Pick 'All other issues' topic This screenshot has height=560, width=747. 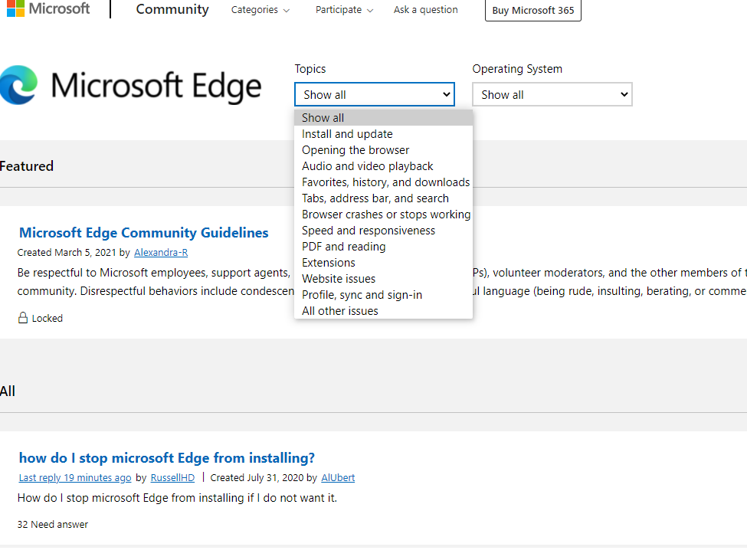pos(384,311)
